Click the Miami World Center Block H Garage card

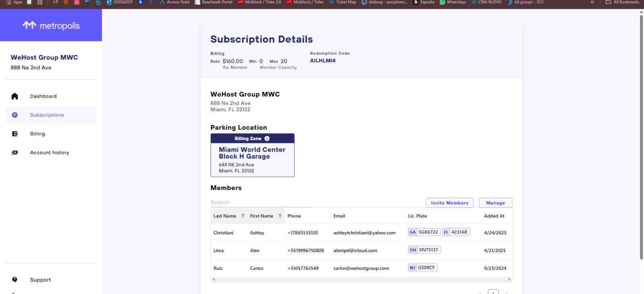(x=252, y=155)
